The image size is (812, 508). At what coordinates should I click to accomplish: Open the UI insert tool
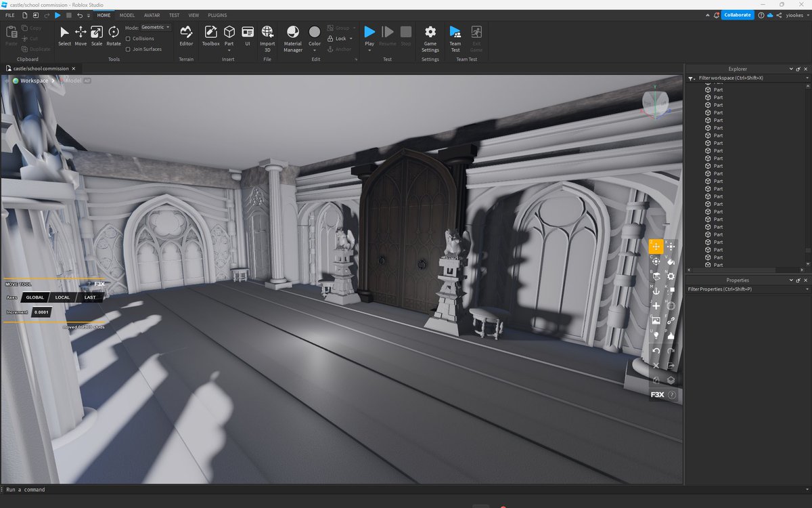pyautogui.click(x=248, y=37)
